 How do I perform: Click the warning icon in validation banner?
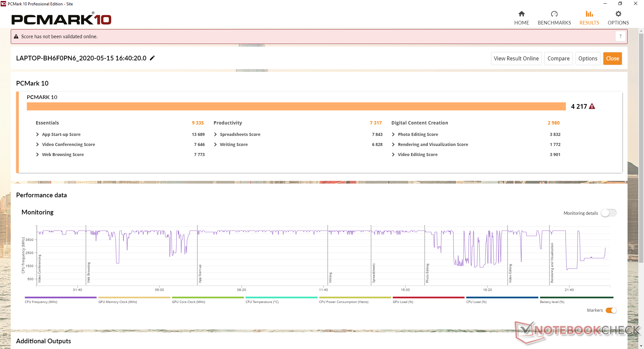(x=16, y=37)
